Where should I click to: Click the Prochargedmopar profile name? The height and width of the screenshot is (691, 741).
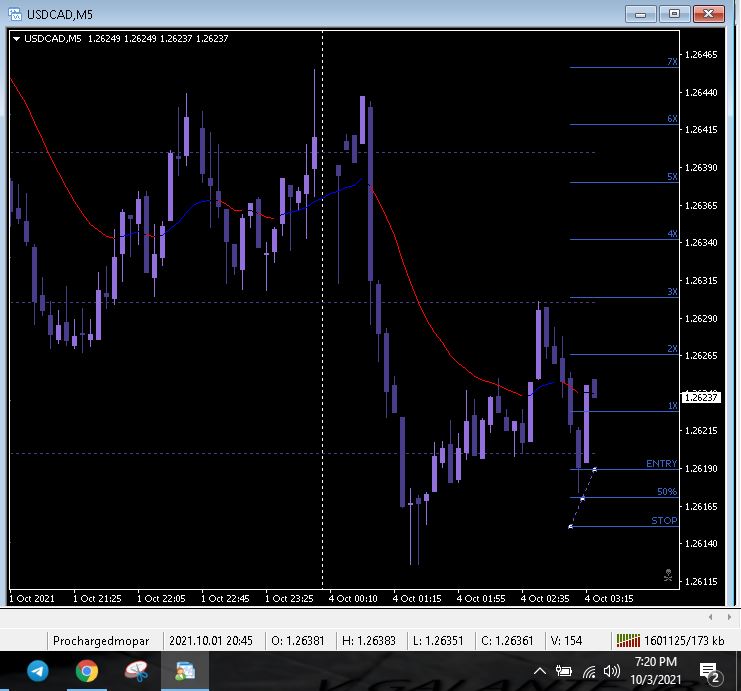point(101,641)
